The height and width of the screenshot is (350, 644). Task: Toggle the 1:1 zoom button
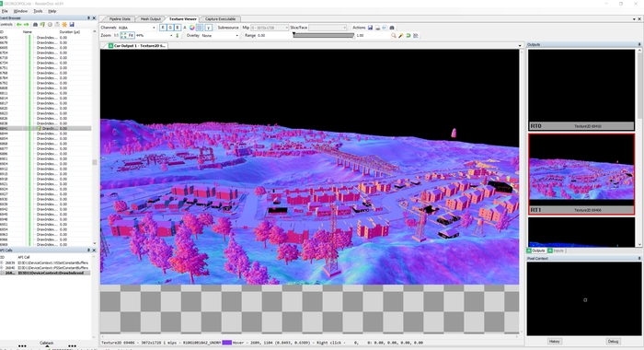[x=116, y=35]
